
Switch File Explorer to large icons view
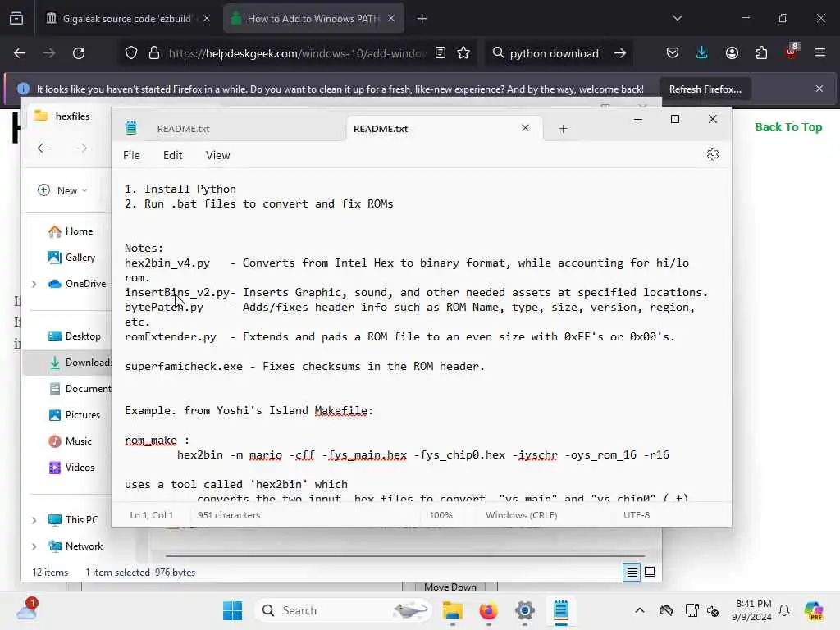click(650, 572)
